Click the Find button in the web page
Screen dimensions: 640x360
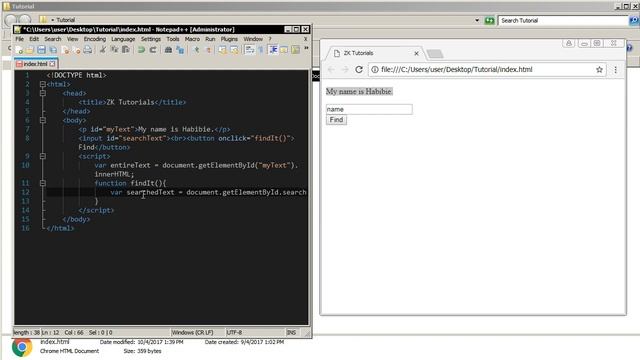coord(336,120)
